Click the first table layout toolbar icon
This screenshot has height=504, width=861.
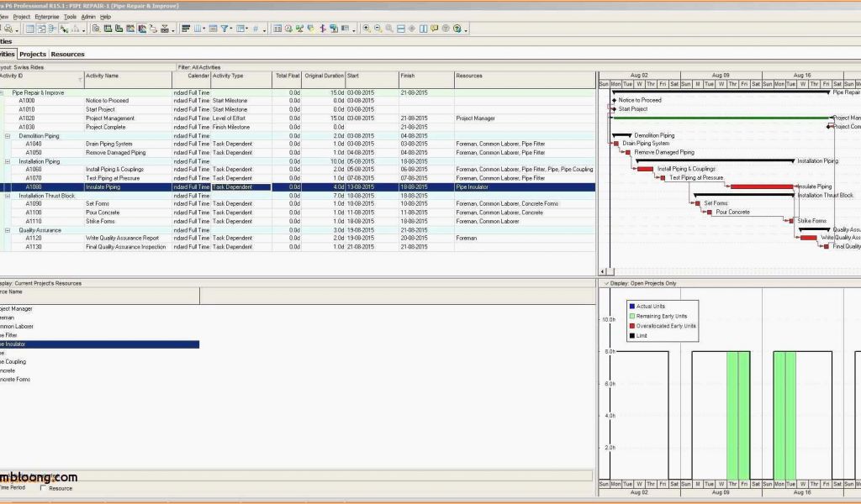point(30,29)
